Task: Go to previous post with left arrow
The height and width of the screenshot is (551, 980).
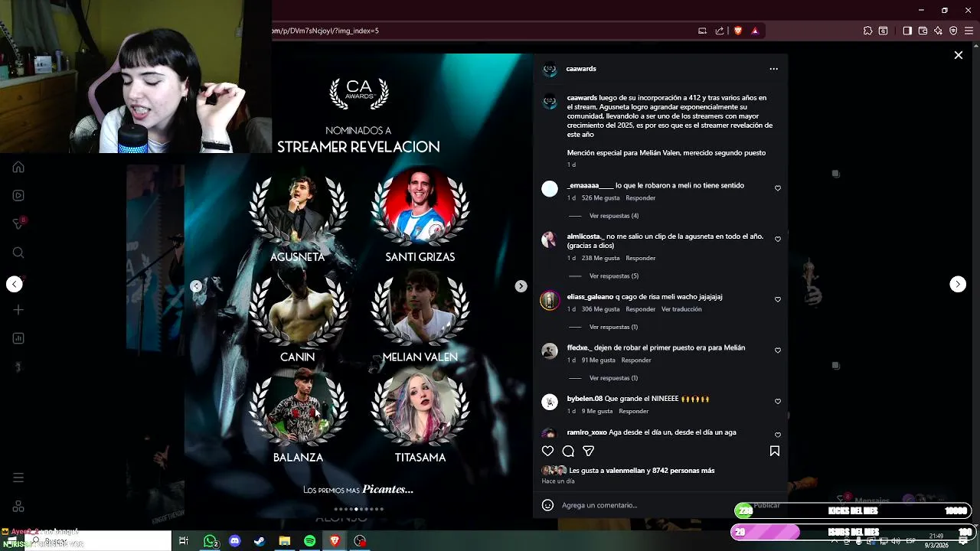Action: [15, 284]
